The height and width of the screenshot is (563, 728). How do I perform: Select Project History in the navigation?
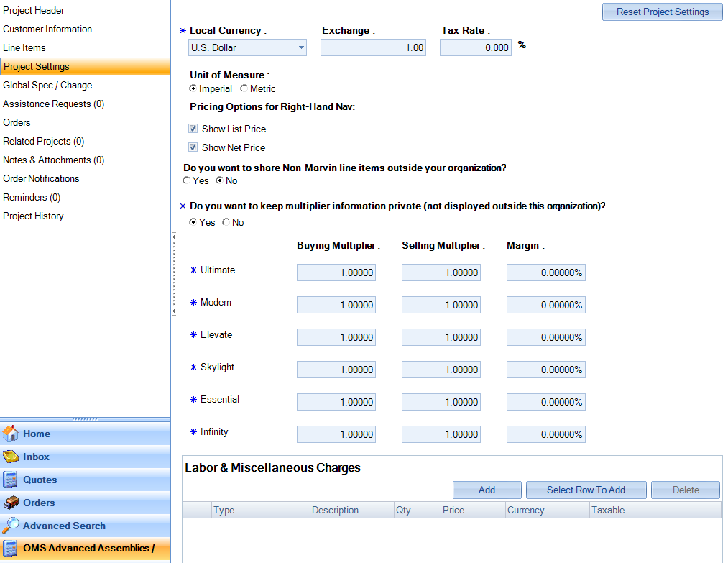click(x=33, y=216)
